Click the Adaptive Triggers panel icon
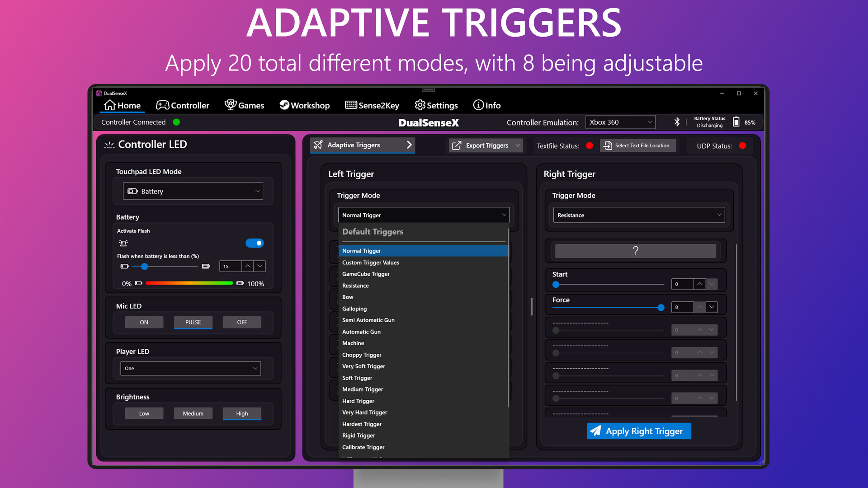This screenshot has height=488, width=868. pos(318,145)
